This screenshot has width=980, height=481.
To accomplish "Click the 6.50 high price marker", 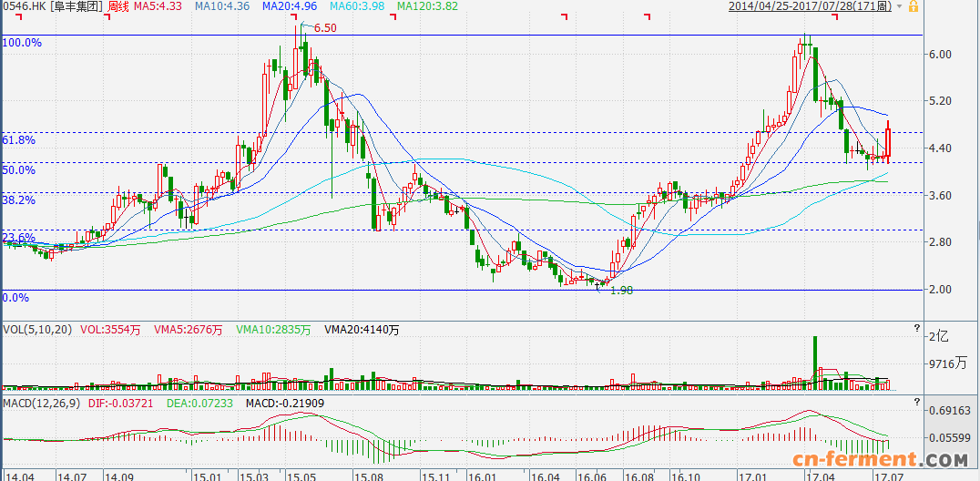I will pos(324,28).
